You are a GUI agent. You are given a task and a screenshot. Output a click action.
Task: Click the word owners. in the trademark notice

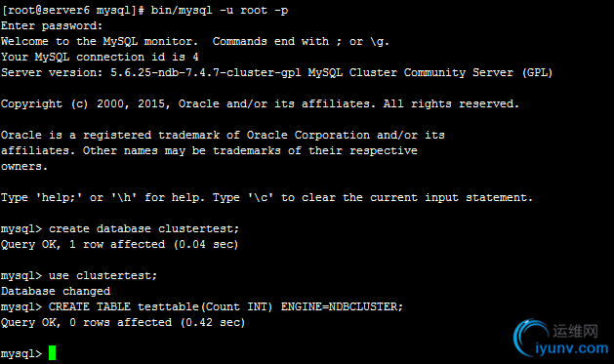click(24, 166)
